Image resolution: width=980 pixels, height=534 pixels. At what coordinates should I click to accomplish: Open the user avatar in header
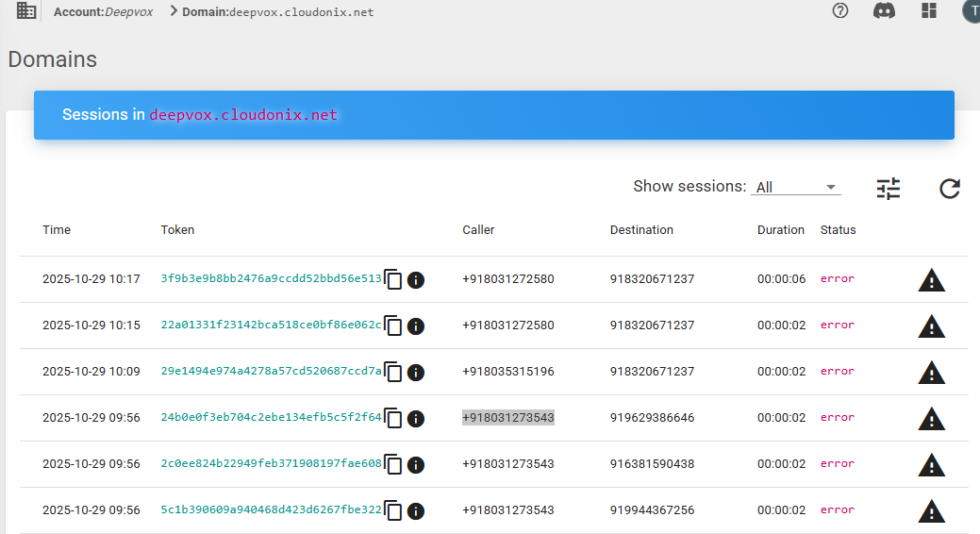pyautogui.click(x=971, y=11)
